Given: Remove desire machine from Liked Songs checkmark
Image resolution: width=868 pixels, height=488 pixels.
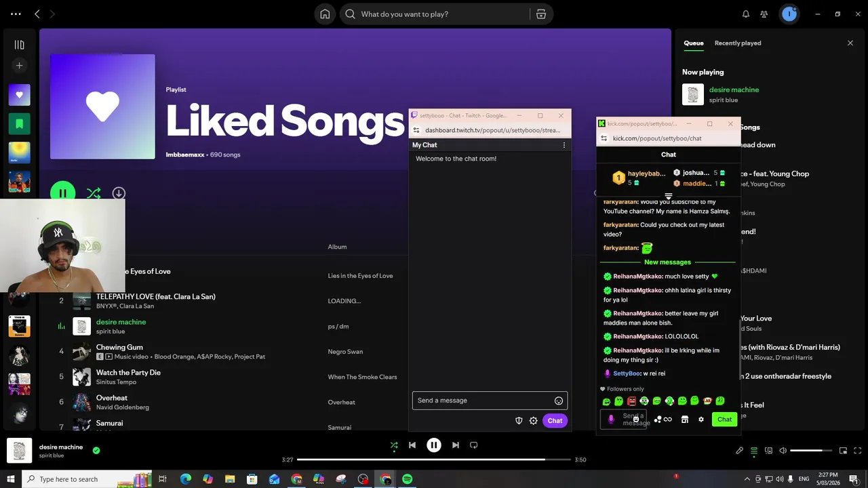Looking at the screenshot, I should click(96, 450).
